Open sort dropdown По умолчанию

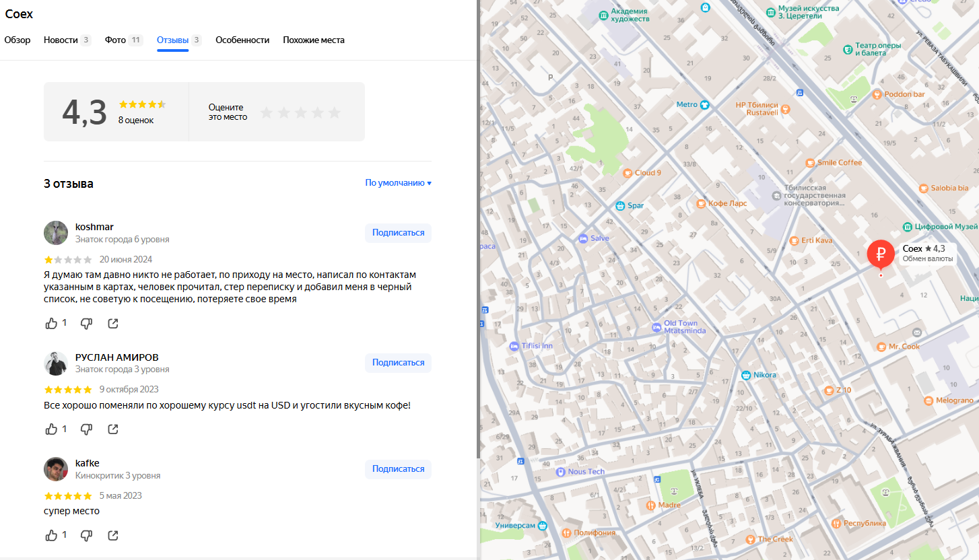click(x=398, y=183)
